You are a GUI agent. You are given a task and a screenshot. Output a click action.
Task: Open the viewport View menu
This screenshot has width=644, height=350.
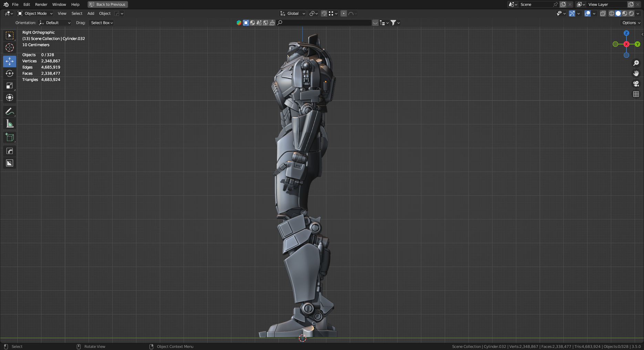[x=62, y=13]
